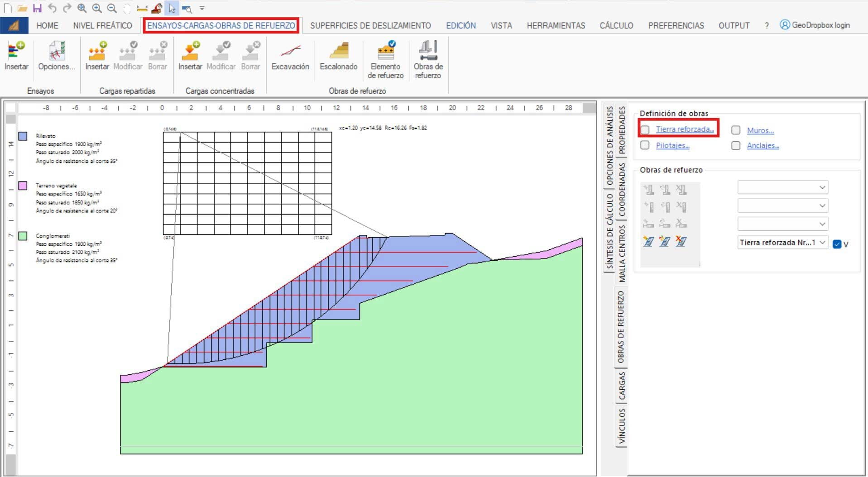The height and width of the screenshot is (477, 868).
Task: Check the Muros checkbox
Action: coord(736,130)
